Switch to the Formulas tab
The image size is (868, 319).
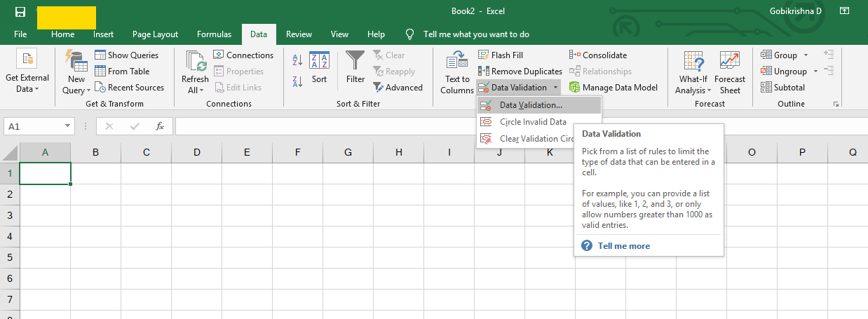click(214, 34)
